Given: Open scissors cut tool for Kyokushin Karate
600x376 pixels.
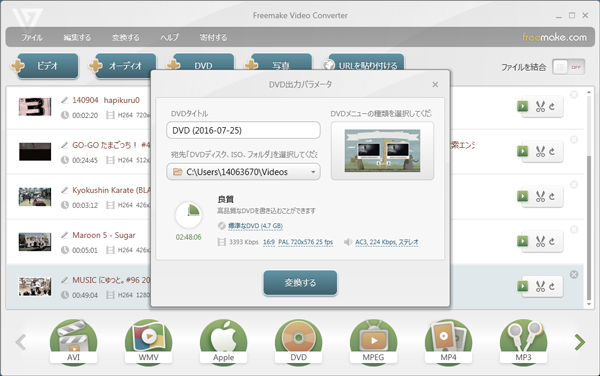Looking at the screenshot, I should click(540, 196).
